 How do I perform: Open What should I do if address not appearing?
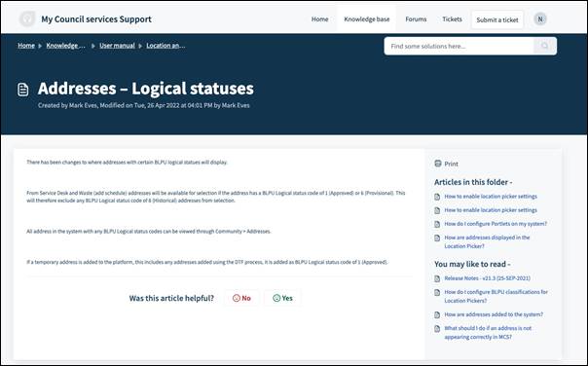click(488, 333)
